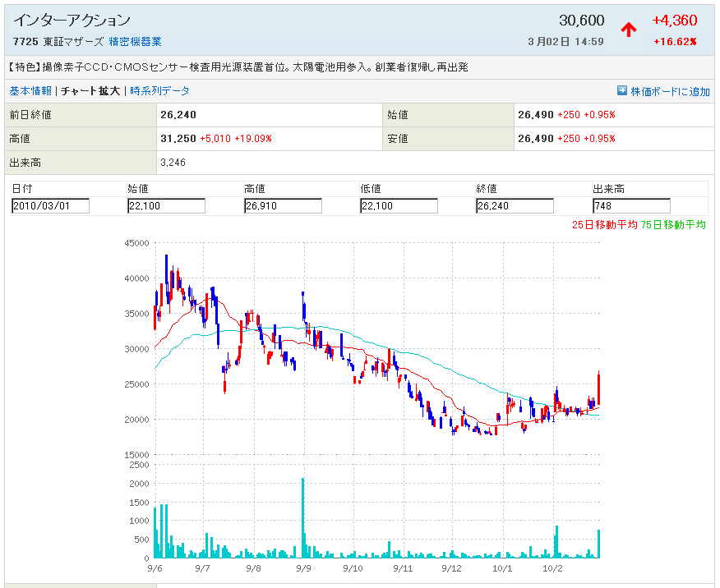Click the 高値 value 31,250
Image resolution: width=720 pixels, height=588 pixels.
pyautogui.click(x=178, y=139)
